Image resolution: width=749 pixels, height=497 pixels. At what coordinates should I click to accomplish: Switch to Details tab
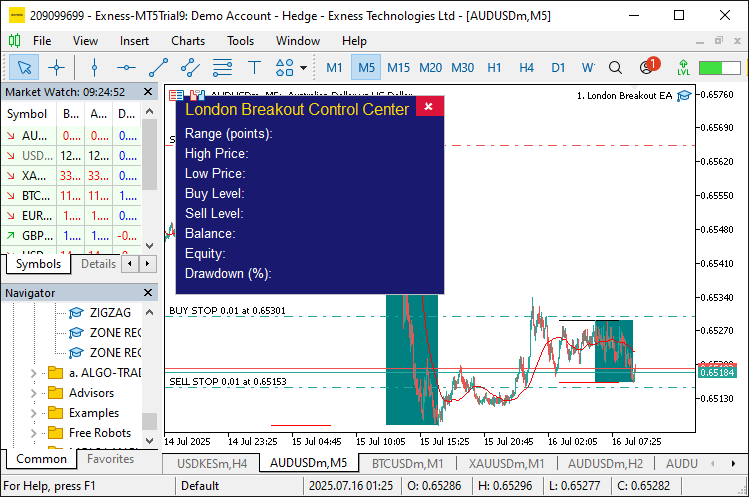(98, 264)
